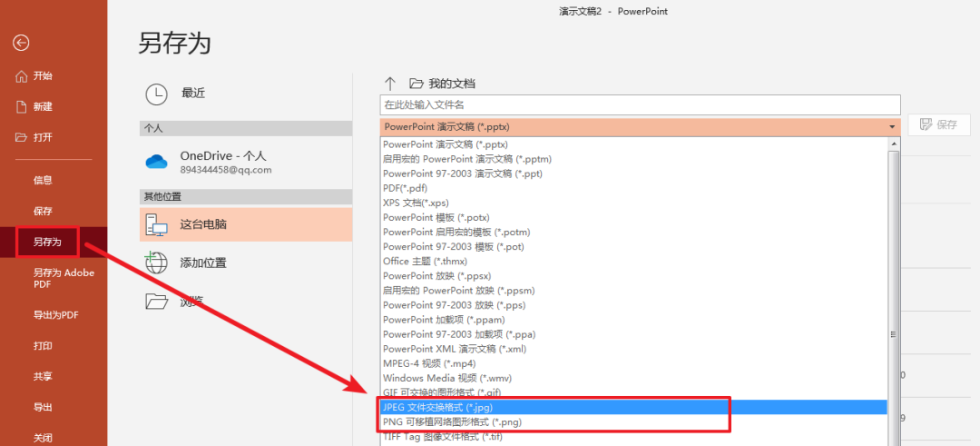Screen dimensions: 980x446
Task: Select 保存 in the left sidebar
Action: pyautogui.click(x=44, y=211)
